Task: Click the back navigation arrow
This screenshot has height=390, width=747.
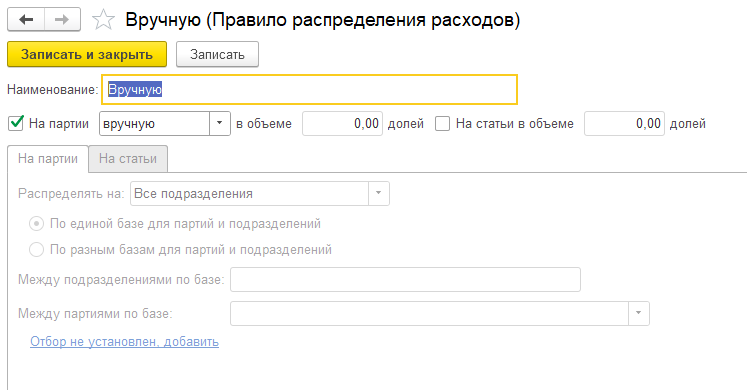Action: click(26, 20)
